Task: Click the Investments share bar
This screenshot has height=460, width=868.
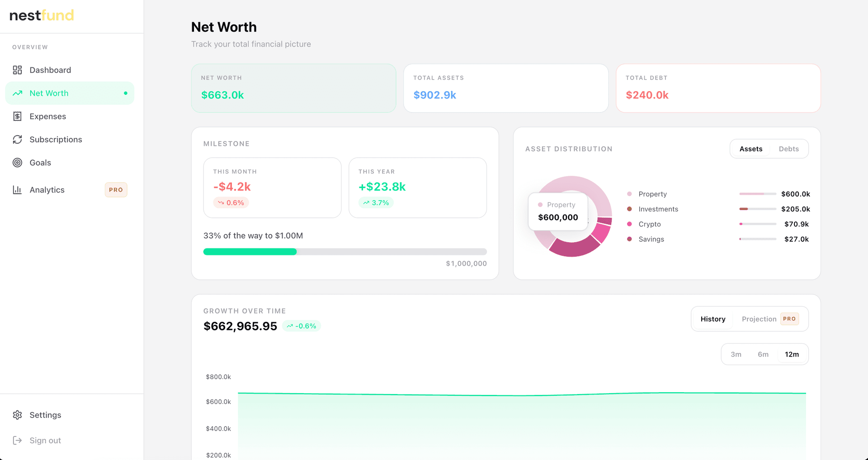Action: tap(758, 209)
